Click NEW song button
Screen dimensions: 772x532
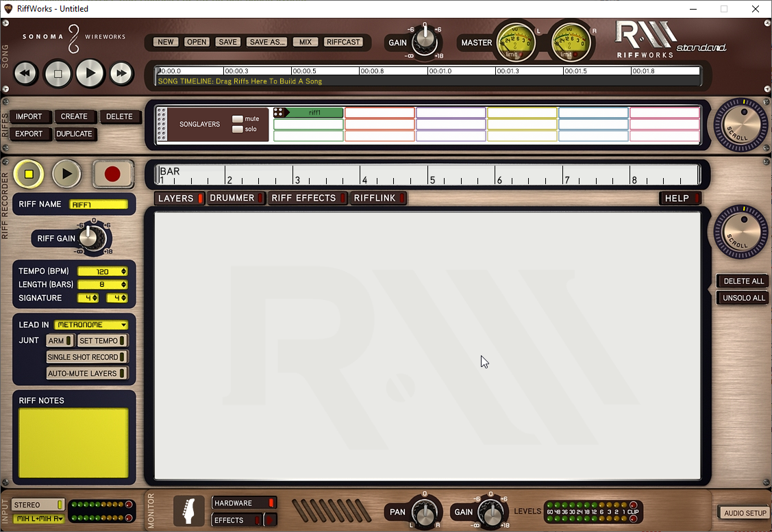166,42
